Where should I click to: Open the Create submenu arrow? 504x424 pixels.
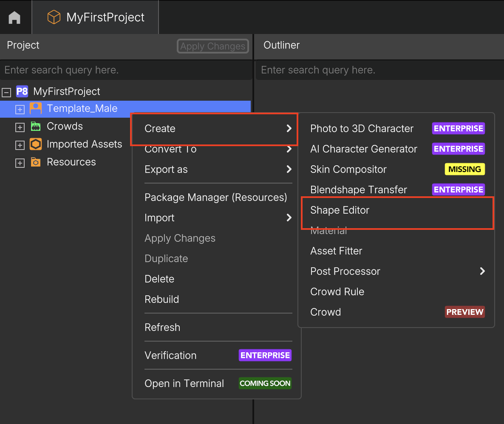click(x=289, y=129)
